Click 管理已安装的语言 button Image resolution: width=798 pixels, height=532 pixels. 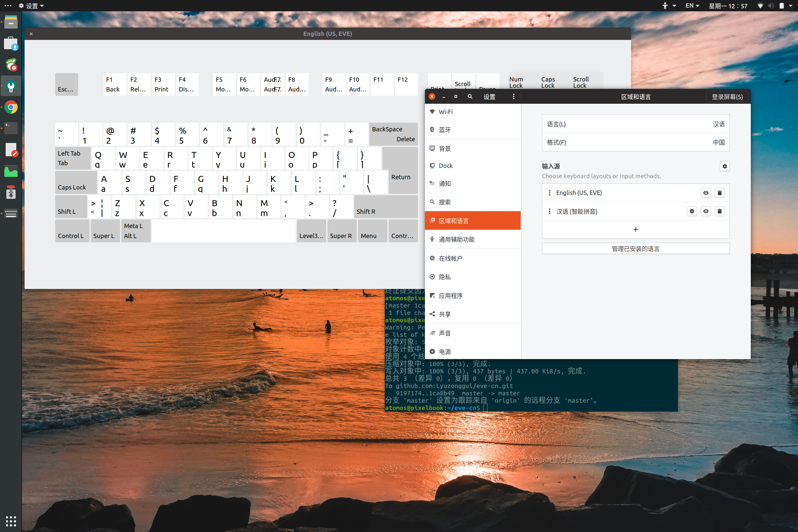point(635,249)
